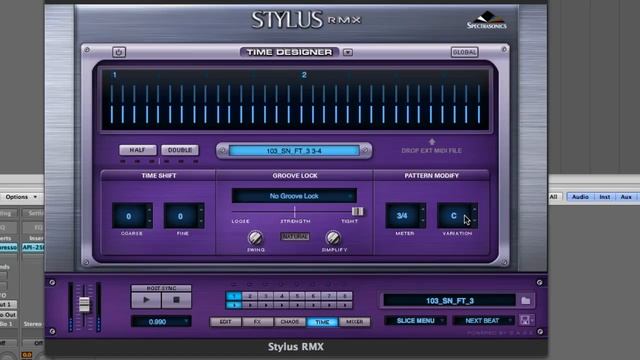640x360 pixels.
Task: Switch to the TIME page
Action: pyautogui.click(x=322, y=322)
